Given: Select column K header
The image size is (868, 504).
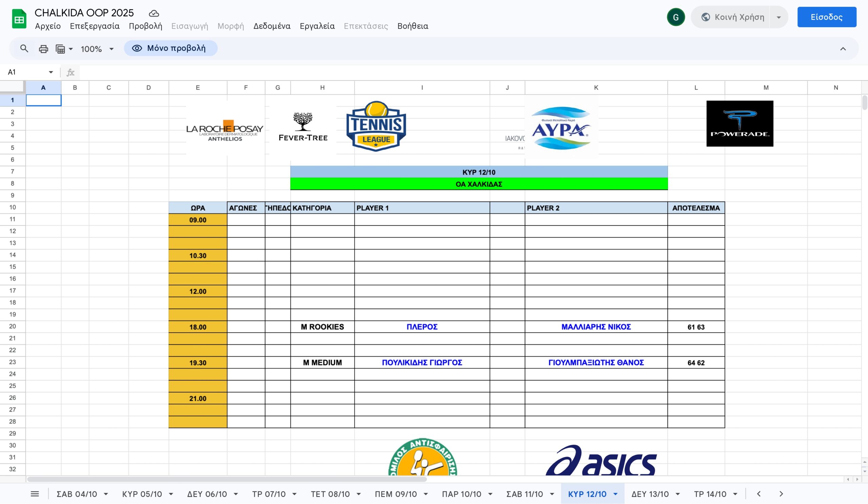Looking at the screenshot, I should pos(595,88).
